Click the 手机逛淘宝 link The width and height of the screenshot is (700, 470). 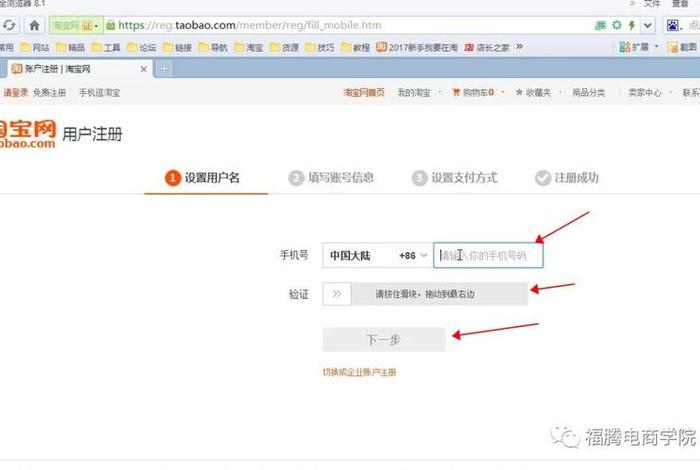tap(100, 93)
